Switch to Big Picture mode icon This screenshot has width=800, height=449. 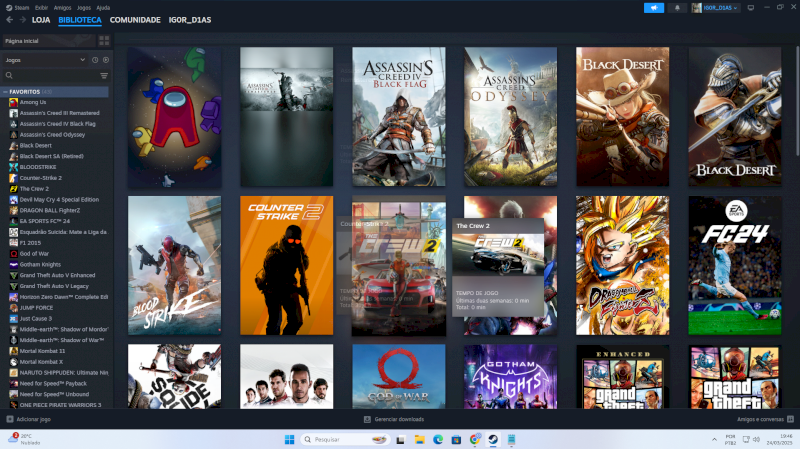coord(749,7)
